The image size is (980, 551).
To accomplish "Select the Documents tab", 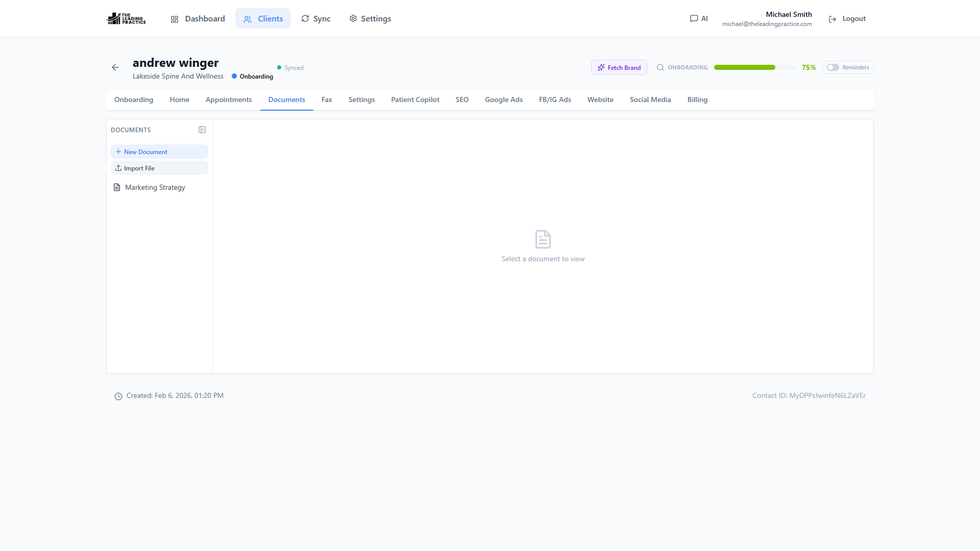I will (x=287, y=99).
